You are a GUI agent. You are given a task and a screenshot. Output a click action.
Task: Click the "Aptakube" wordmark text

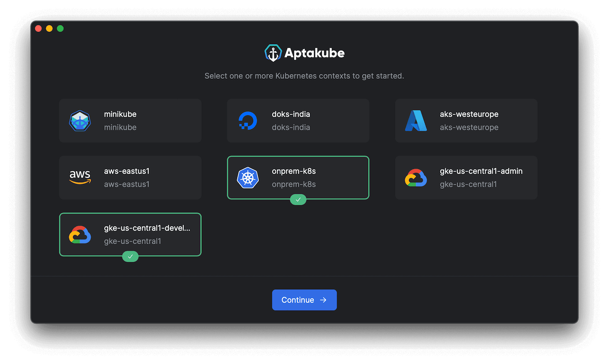pyautogui.click(x=315, y=53)
